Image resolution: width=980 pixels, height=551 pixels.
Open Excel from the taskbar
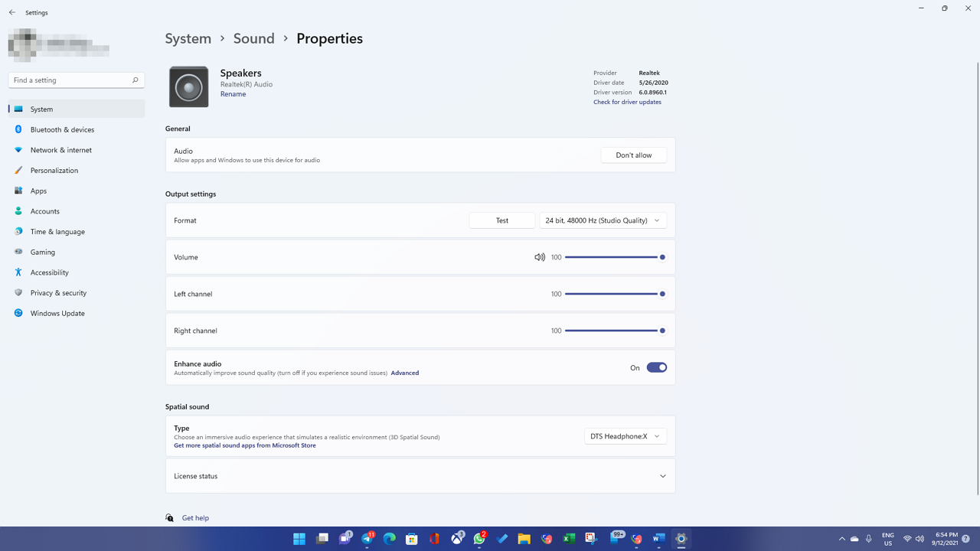[569, 539]
